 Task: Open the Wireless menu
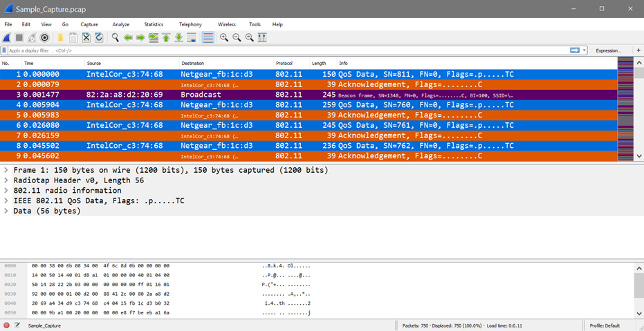(x=227, y=25)
